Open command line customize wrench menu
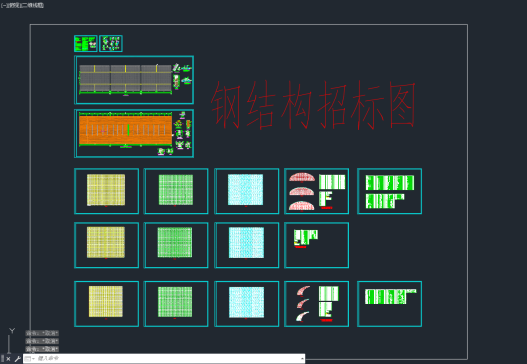527x364 pixels. pos(17,359)
